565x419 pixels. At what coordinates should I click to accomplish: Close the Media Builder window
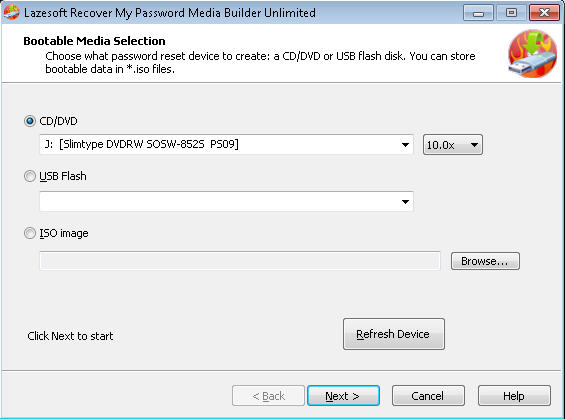tap(544, 13)
